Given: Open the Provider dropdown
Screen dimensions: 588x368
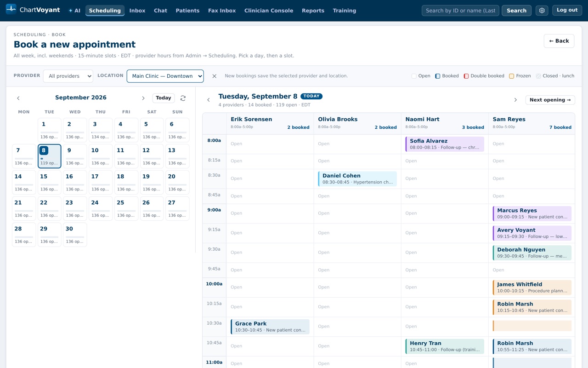Looking at the screenshot, I should click(68, 76).
